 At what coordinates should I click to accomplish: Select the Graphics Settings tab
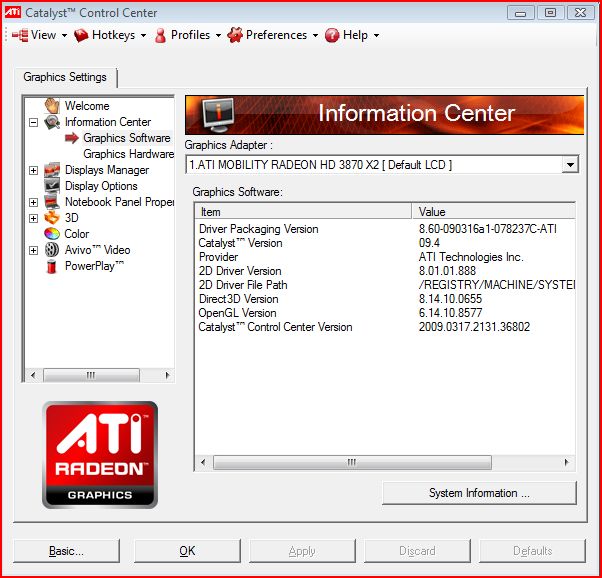[x=65, y=77]
